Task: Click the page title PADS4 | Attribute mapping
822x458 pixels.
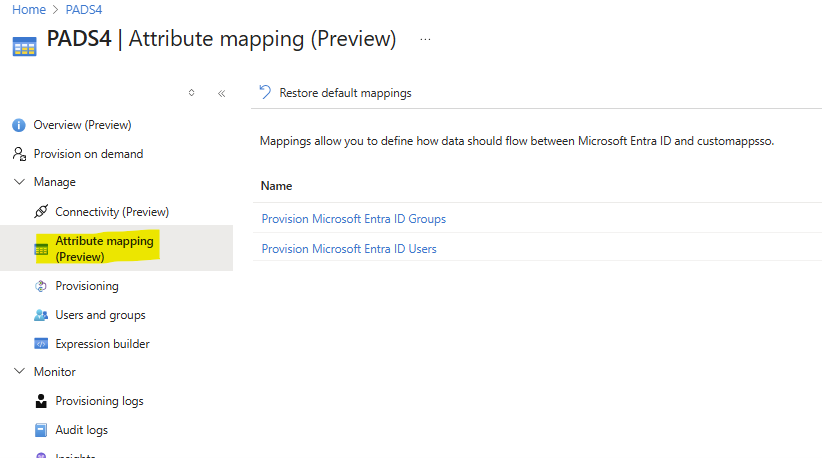Action: click(x=221, y=39)
